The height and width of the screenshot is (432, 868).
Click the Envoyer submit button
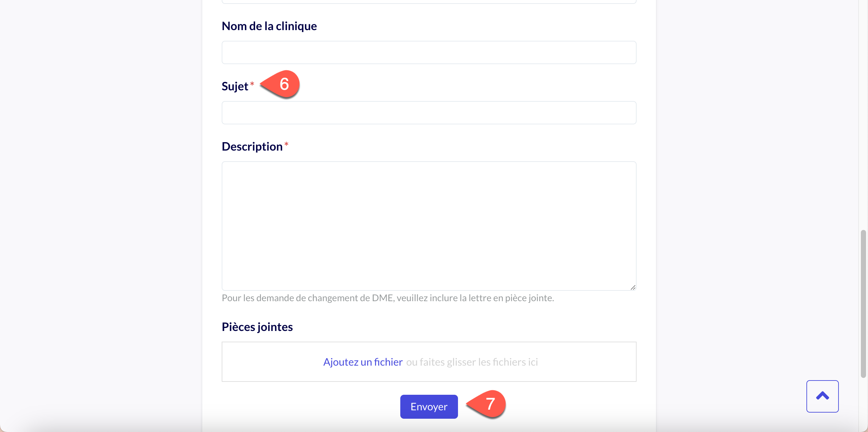pyautogui.click(x=428, y=406)
